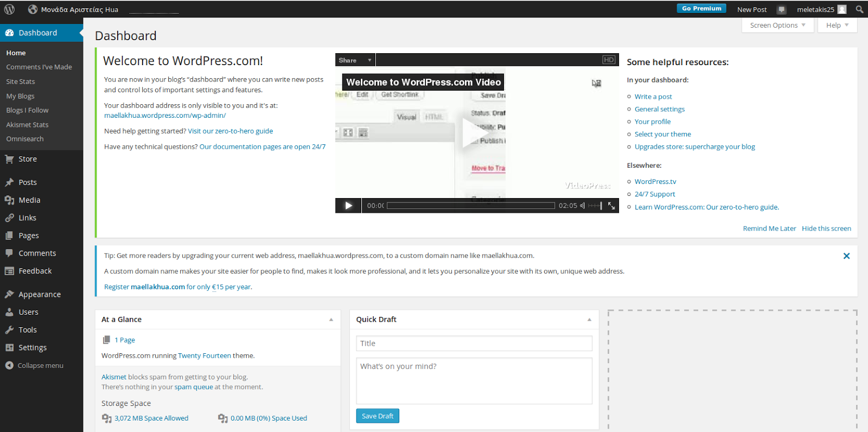Click New Post in the admin bar
Viewport: 868px width, 432px height.
pos(752,9)
